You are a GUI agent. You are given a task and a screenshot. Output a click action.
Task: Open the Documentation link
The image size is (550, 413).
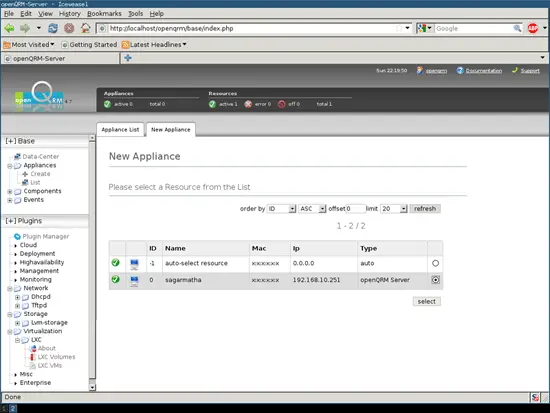coord(484,71)
